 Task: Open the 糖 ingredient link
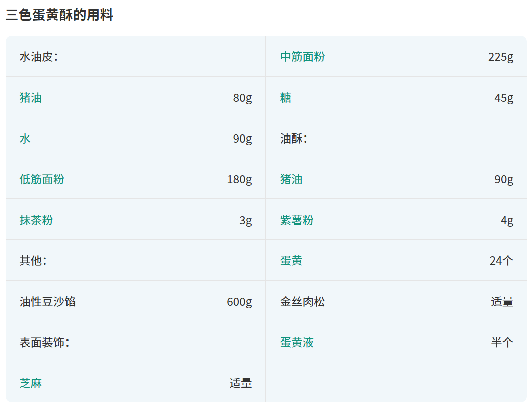[286, 98]
